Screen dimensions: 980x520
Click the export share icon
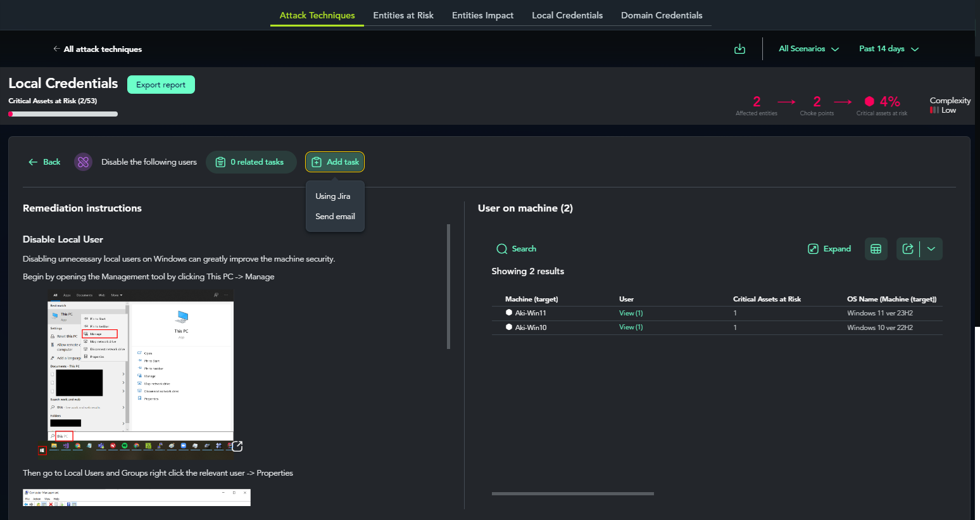[908, 249]
